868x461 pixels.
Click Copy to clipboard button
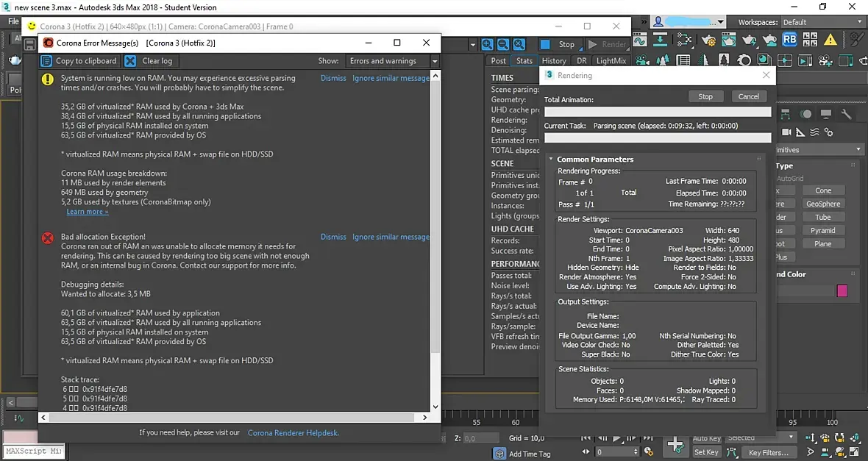(x=81, y=61)
